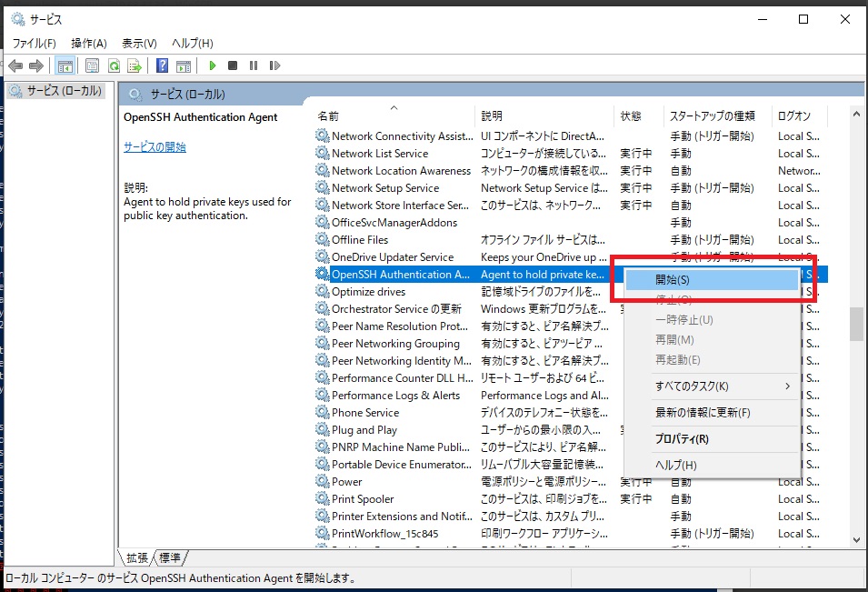Click the Forward arrow toolbar icon
The image size is (868, 592).
pos(36,65)
